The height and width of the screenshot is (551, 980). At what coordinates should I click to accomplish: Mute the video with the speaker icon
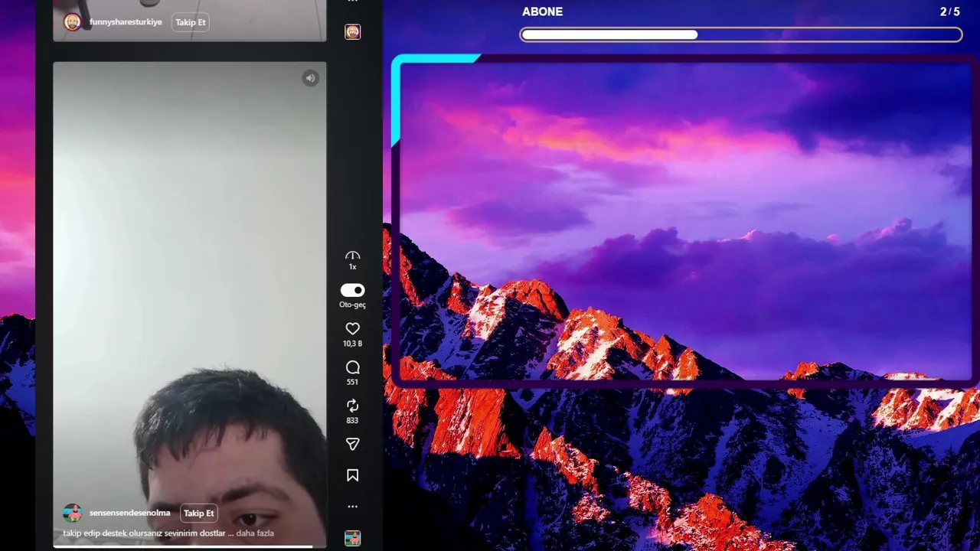[x=310, y=78]
